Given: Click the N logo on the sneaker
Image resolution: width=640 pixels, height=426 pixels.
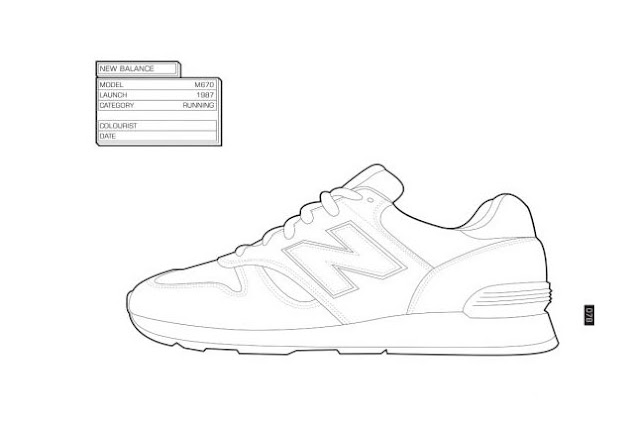Looking at the screenshot, I should [x=344, y=259].
